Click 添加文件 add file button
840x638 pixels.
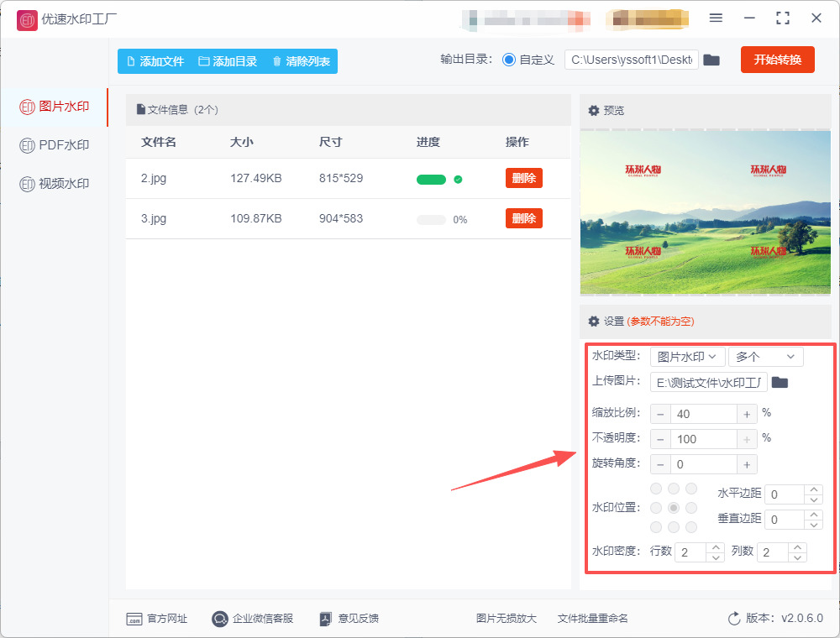tap(155, 61)
